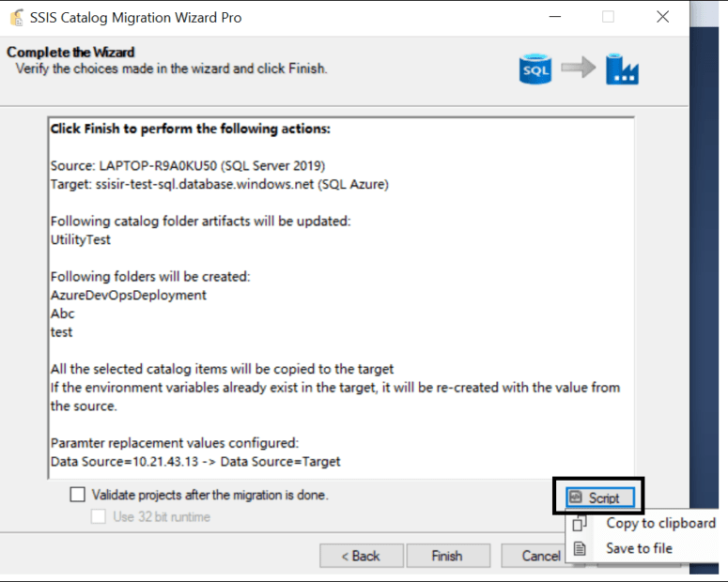
Task: Enable Validate projects after the migration checkbox
Action: pos(78,495)
